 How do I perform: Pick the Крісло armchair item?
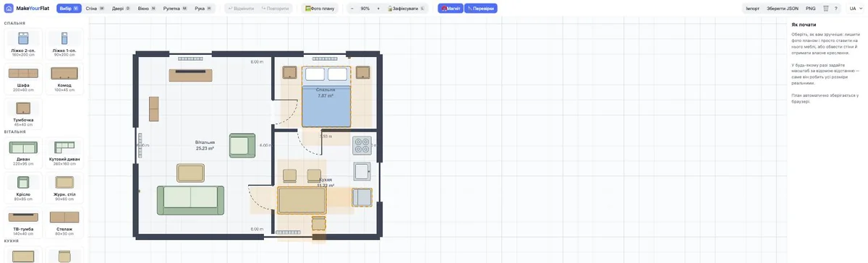23,188
